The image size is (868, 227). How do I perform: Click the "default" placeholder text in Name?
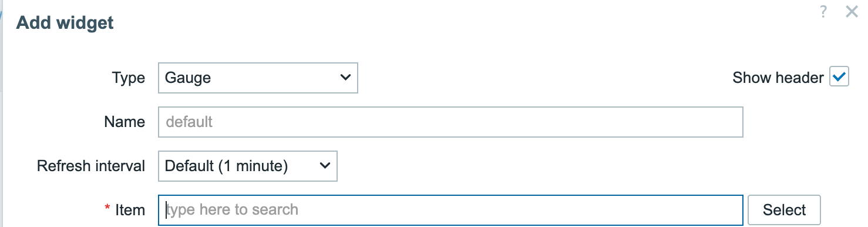click(189, 122)
